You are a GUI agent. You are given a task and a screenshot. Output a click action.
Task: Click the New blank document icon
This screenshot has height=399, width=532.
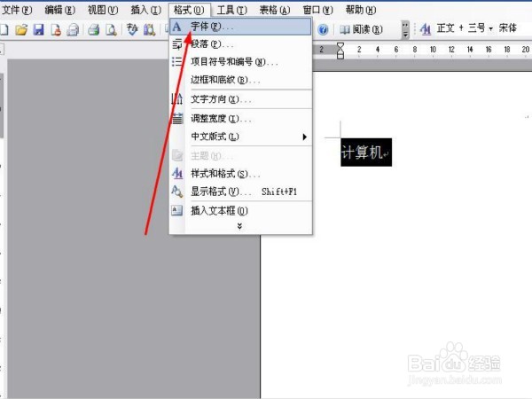pyautogui.click(x=4, y=30)
